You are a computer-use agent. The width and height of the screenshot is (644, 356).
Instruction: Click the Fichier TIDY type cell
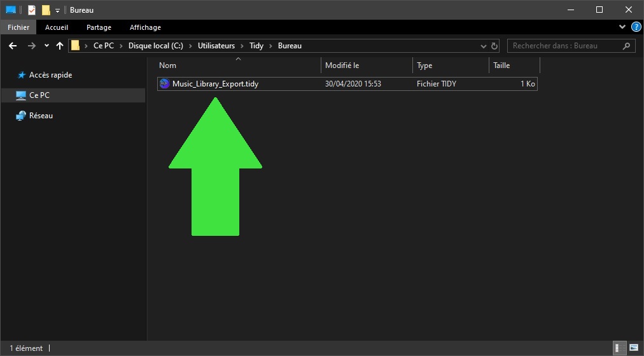437,84
